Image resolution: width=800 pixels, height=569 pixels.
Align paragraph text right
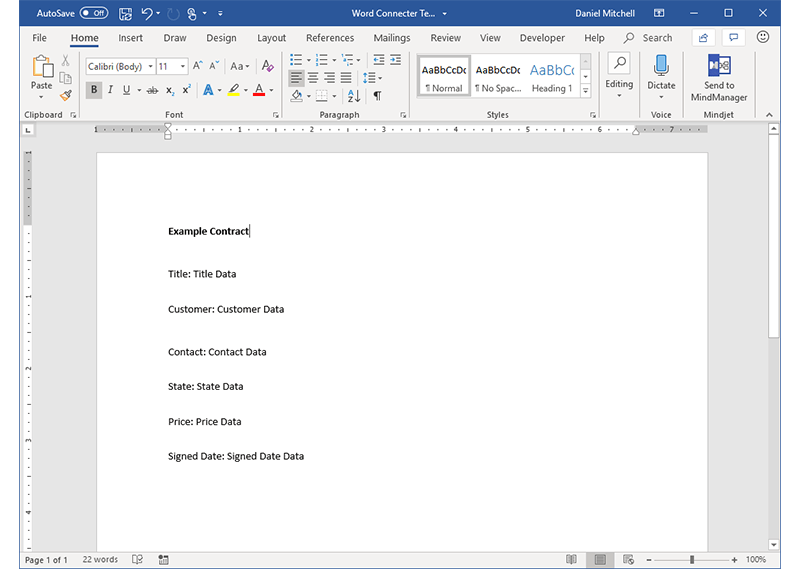pos(330,78)
